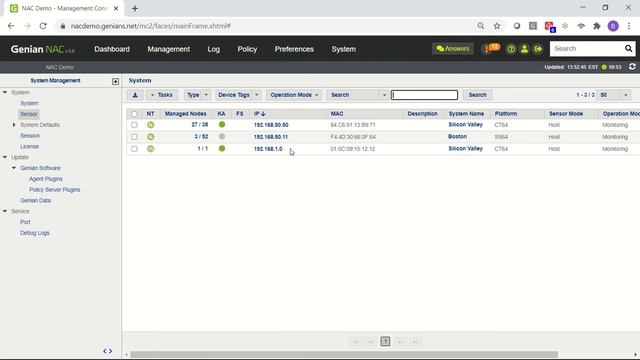Viewport: 640px width, 360px height.
Task: Bookmark this page with the star icon
Action: [x=497, y=26]
